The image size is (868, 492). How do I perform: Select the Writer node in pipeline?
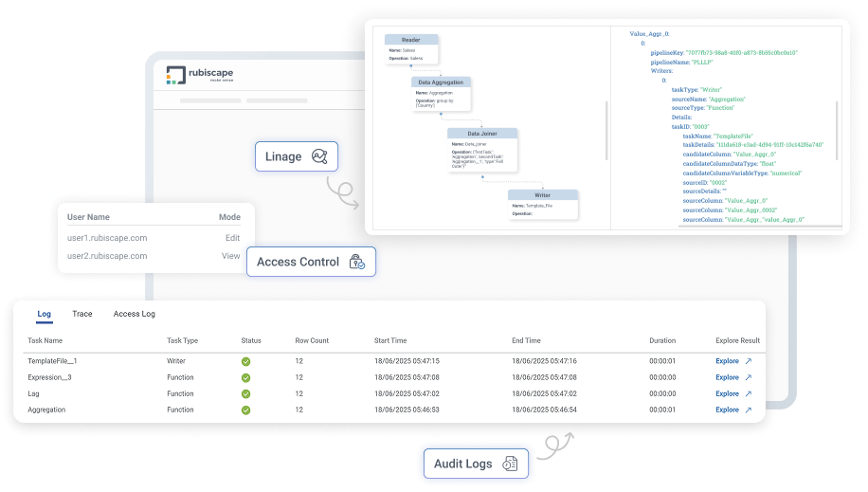pyautogui.click(x=542, y=204)
